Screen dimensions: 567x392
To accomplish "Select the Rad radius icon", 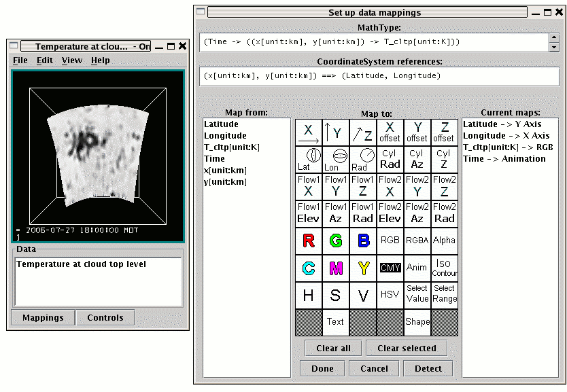I will [363, 160].
